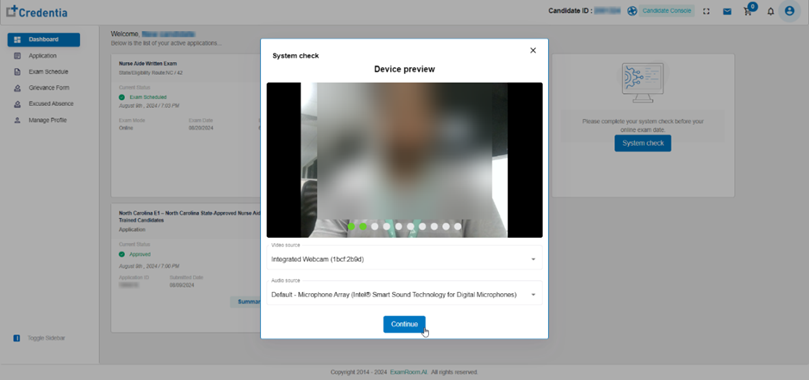Viewport: 809px width, 380px height.
Task: Toggle fullscreen mode icon in header
Action: [706, 11]
